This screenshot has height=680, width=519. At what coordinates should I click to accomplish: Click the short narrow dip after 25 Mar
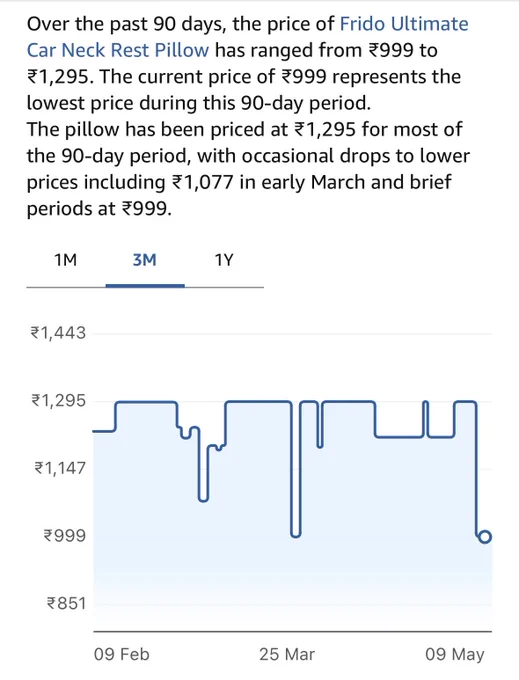point(320,444)
